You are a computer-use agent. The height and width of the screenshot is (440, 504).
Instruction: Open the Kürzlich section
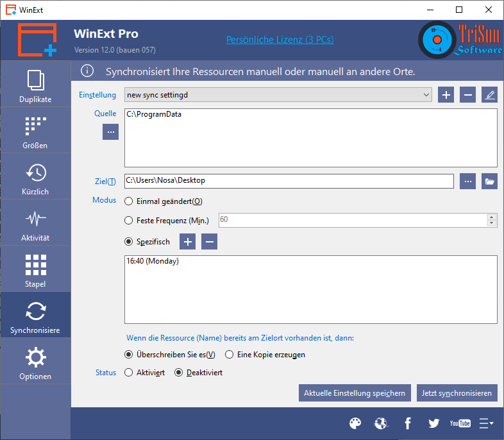[35, 176]
